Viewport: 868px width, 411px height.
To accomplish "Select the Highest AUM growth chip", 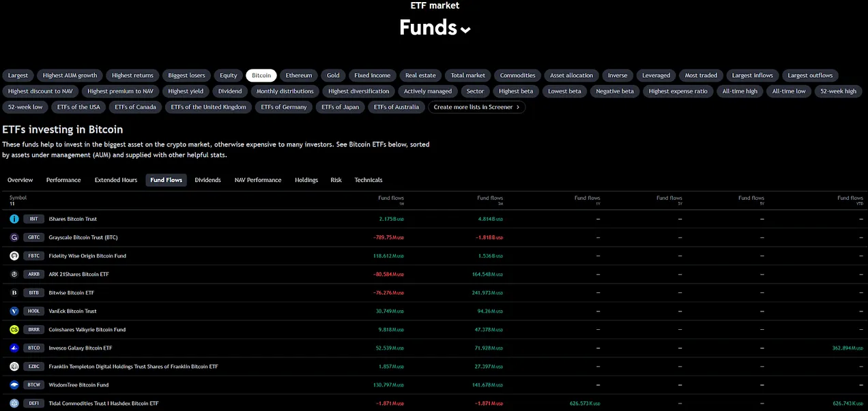I will (x=70, y=75).
